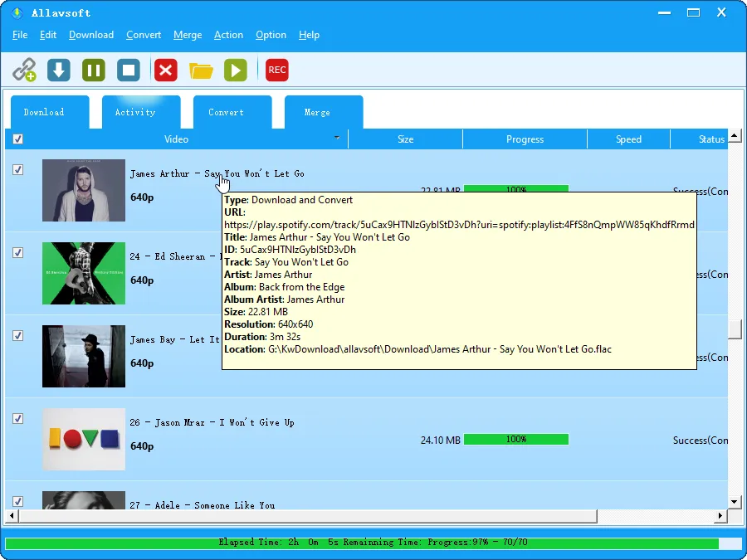Click James Arthur album thumbnail
Image resolution: width=747 pixels, height=560 pixels.
tap(84, 191)
